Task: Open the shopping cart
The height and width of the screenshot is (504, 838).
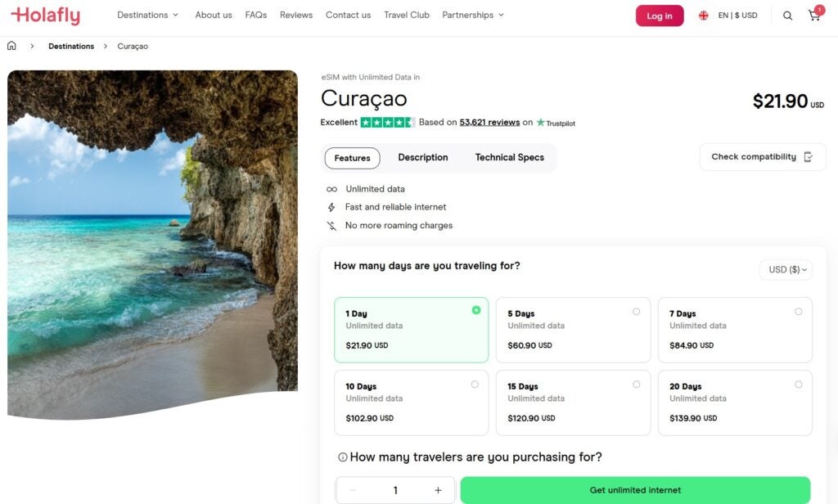Action: pyautogui.click(x=813, y=16)
